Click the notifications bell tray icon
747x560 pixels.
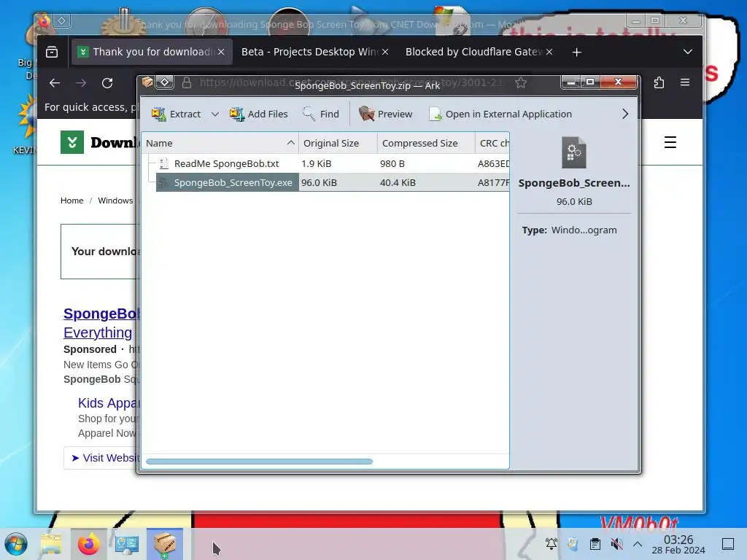(x=551, y=544)
